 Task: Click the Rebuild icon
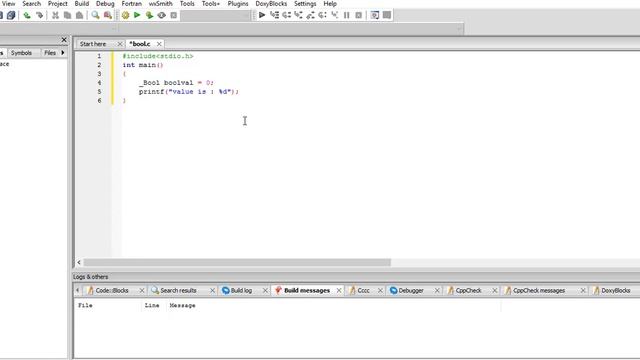[162, 15]
